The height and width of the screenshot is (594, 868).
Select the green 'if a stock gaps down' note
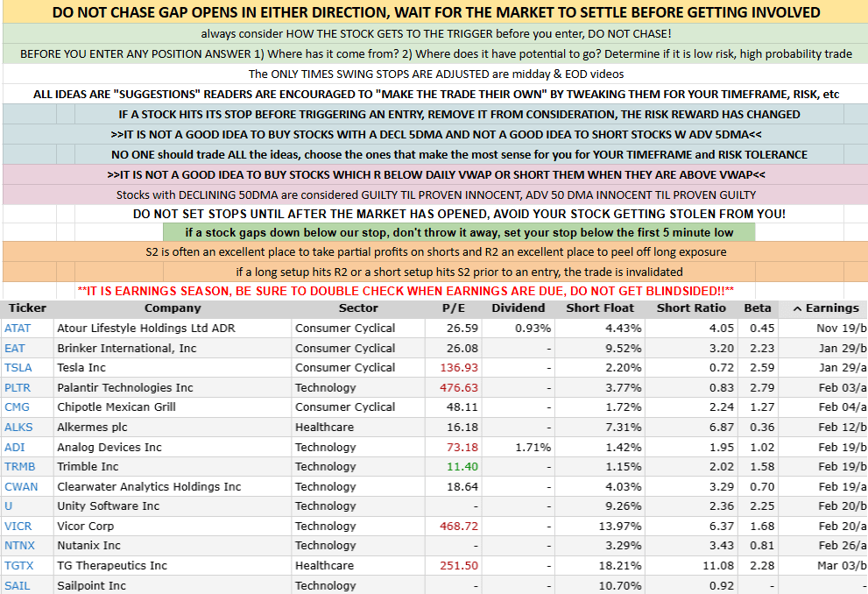point(459,232)
